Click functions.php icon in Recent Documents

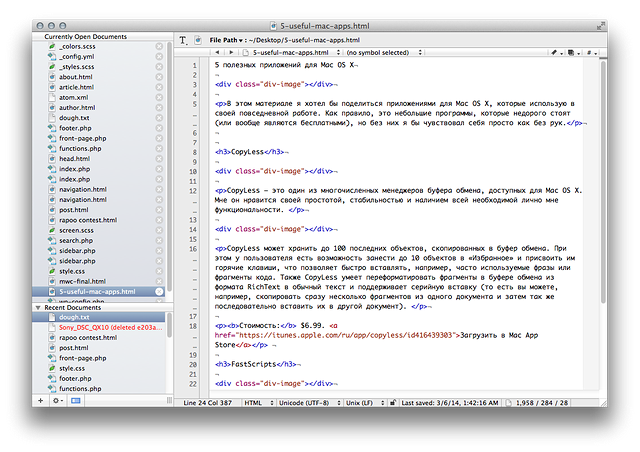pyautogui.click(x=52, y=389)
